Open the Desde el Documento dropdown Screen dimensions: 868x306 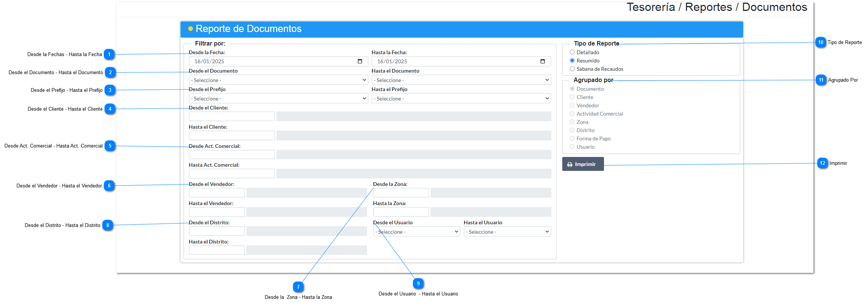278,80
